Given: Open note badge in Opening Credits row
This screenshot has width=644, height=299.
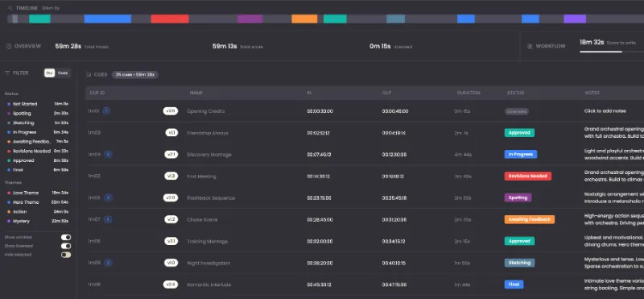Looking at the screenshot, I should click(x=106, y=111).
